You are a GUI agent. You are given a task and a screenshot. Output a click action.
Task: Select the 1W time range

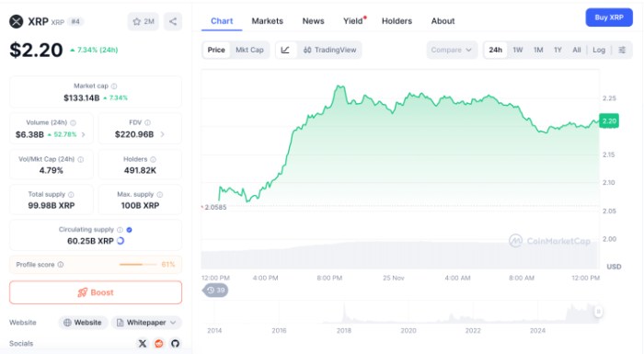click(x=517, y=50)
